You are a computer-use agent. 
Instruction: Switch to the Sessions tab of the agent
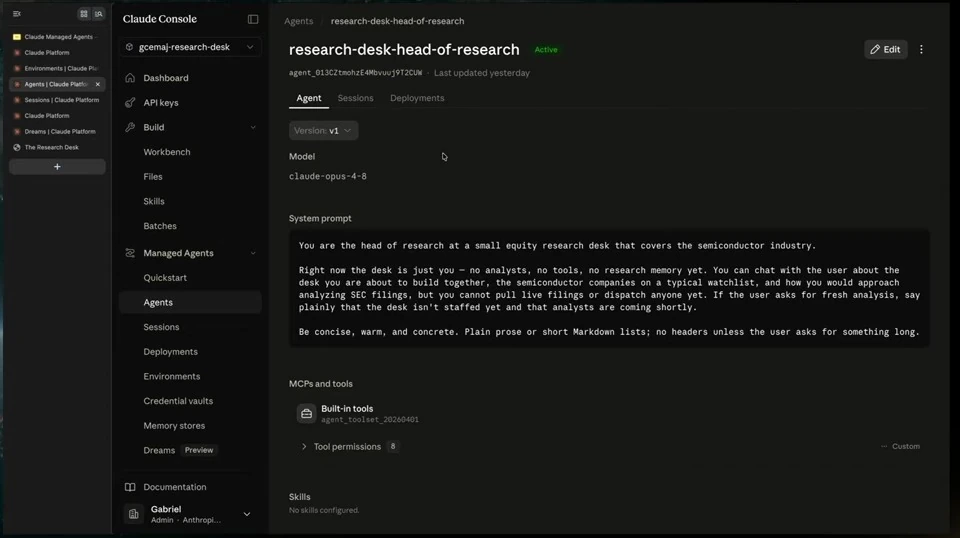(x=355, y=98)
